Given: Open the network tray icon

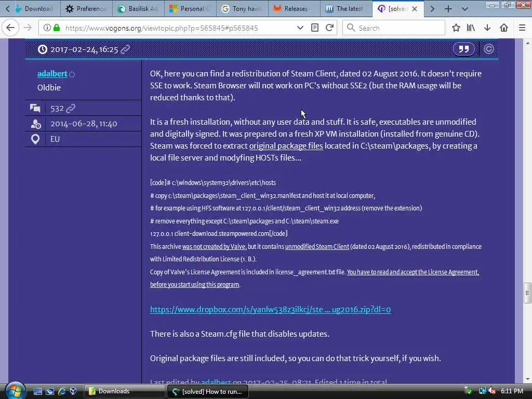Looking at the screenshot, I should point(482,391).
